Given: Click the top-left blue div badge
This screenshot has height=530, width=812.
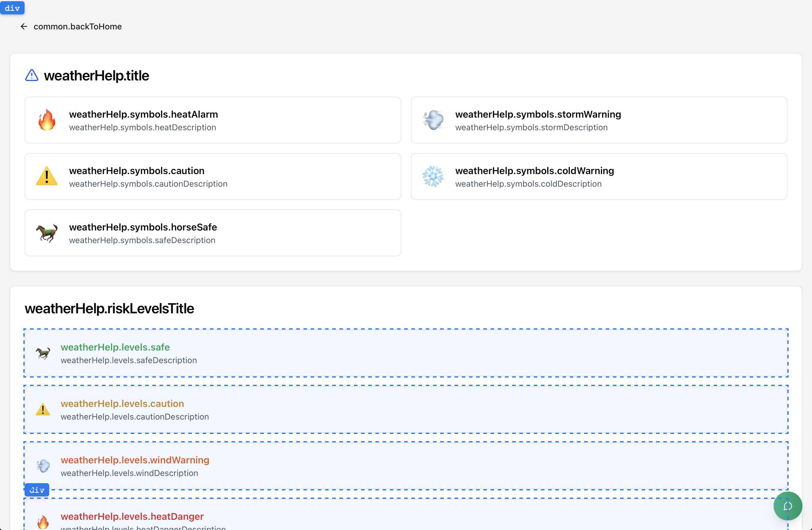Looking at the screenshot, I should pyautogui.click(x=12, y=8).
